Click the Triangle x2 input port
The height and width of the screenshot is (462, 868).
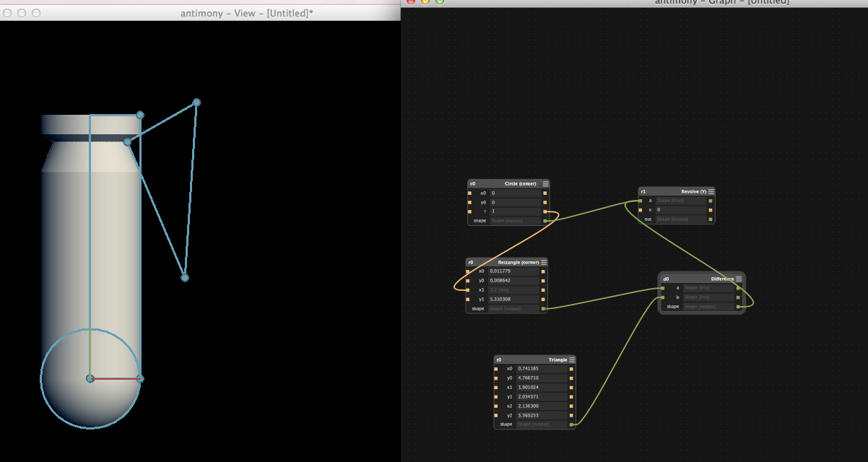496,406
